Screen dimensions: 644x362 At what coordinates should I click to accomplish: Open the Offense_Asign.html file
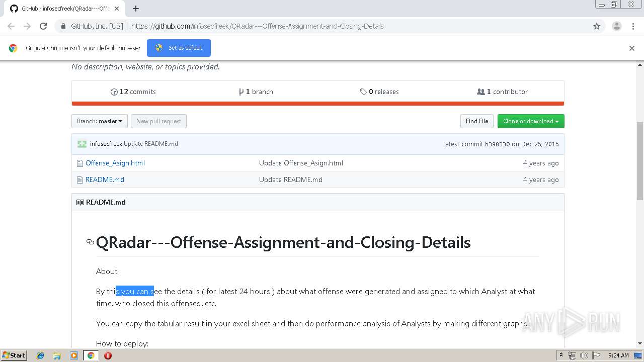pyautogui.click(x=115, y=163)
